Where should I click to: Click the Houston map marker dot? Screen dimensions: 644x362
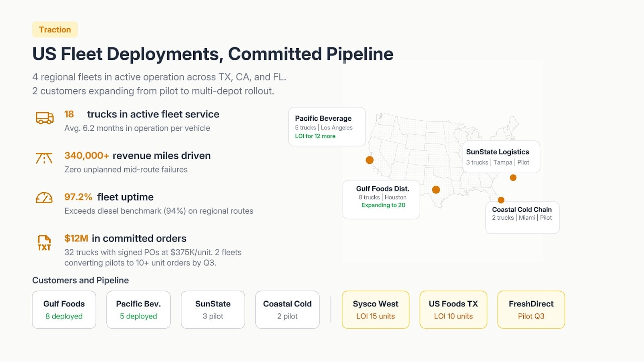click(436, 189)
